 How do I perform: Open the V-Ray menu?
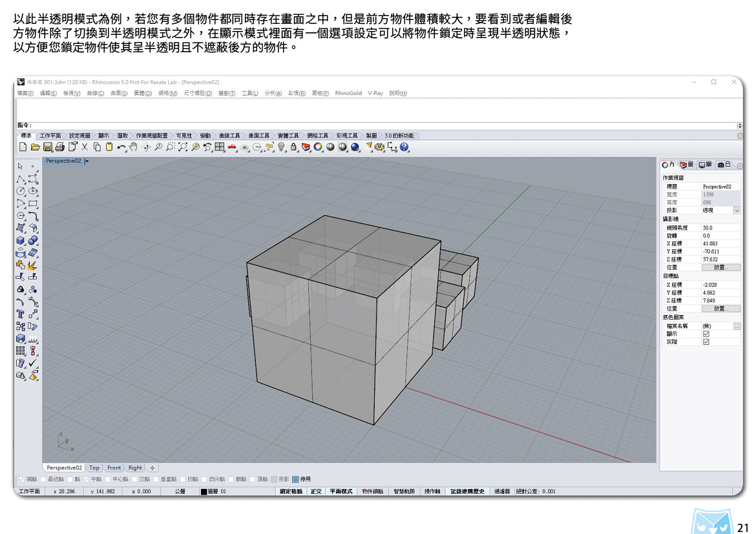pos(375,94)
